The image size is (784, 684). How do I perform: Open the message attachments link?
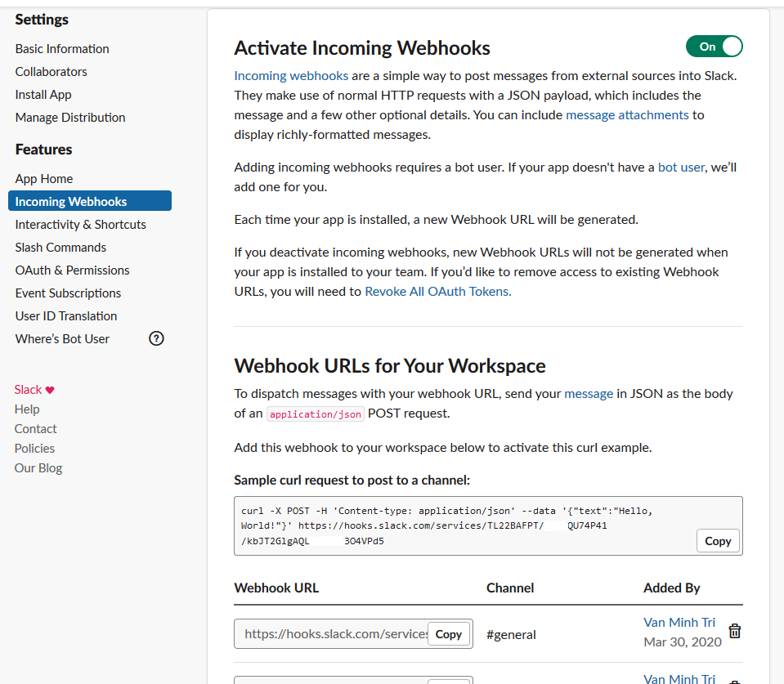click(x=627, y=114)
